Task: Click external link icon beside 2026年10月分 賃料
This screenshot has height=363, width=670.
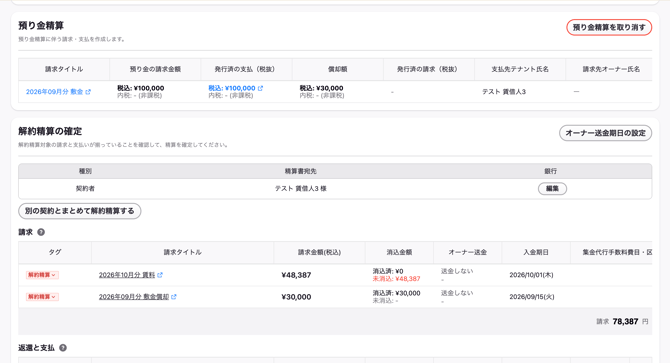Action: click(x=160, y=275)
